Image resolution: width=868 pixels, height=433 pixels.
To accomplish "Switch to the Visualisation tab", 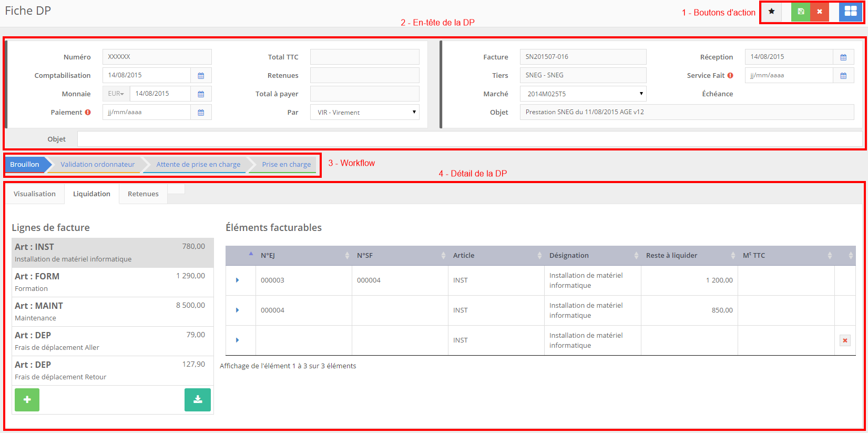I will tap(35, 194).
